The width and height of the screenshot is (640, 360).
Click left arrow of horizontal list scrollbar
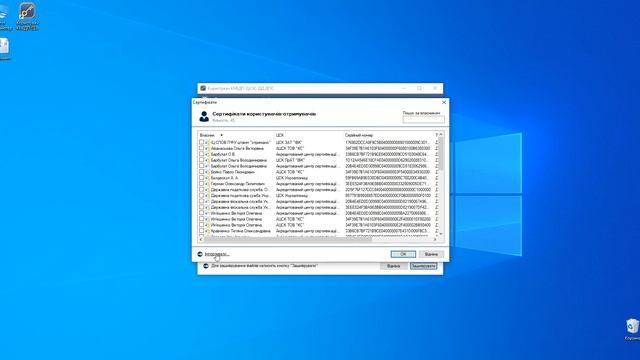tap(201, 239)
